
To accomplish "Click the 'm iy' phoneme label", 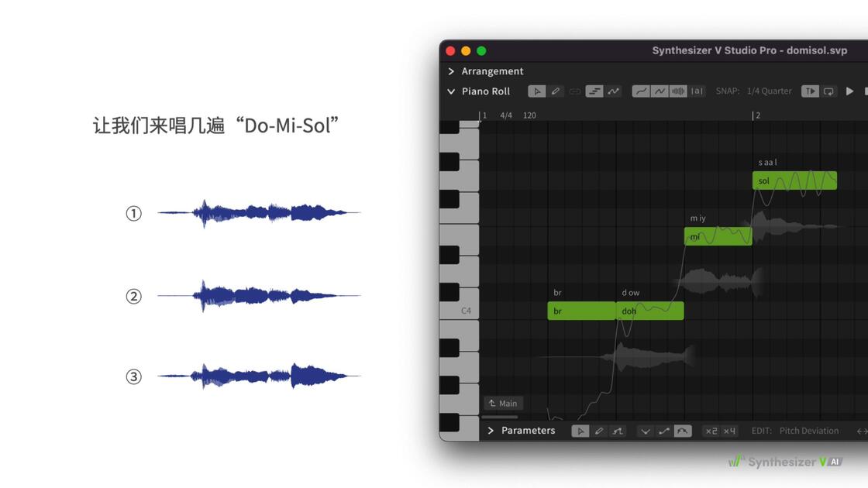I will click(697, 218).
